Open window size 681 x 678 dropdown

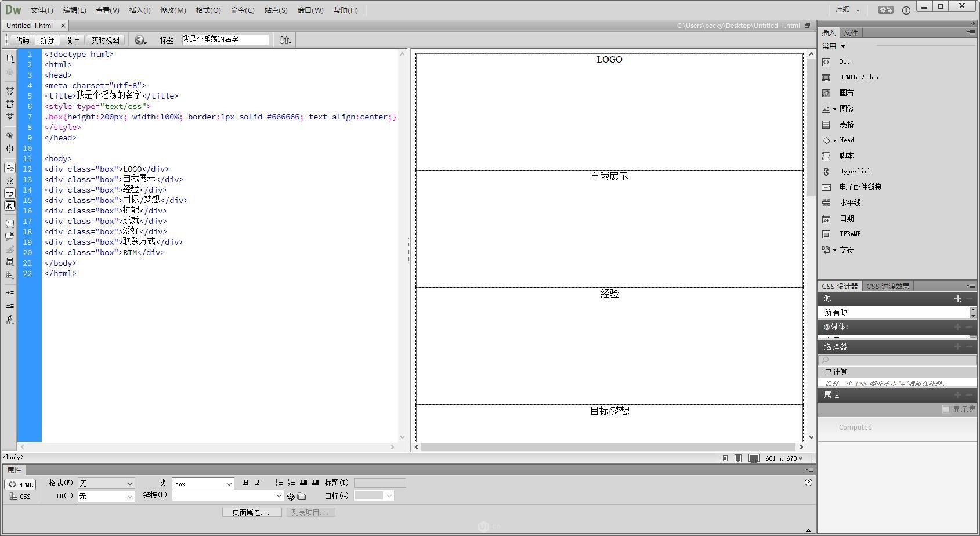tap(783, 458)
